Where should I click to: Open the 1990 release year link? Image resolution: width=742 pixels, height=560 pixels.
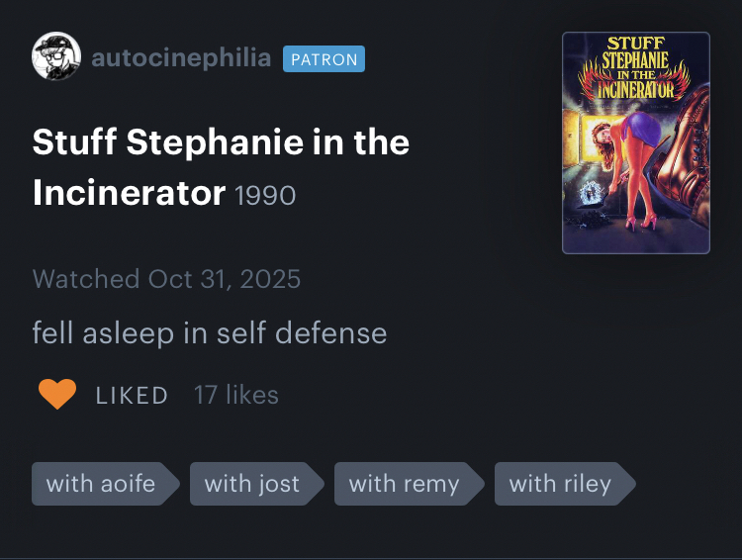click(266, 195)
